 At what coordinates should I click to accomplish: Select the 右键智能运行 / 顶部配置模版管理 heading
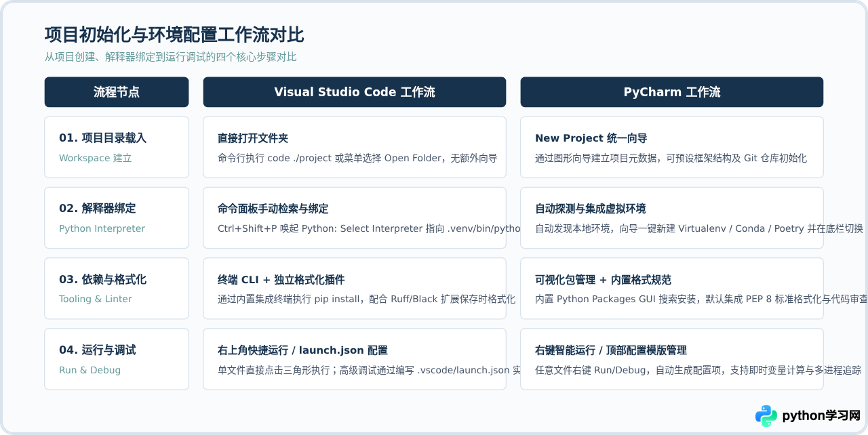click(611, 350)
